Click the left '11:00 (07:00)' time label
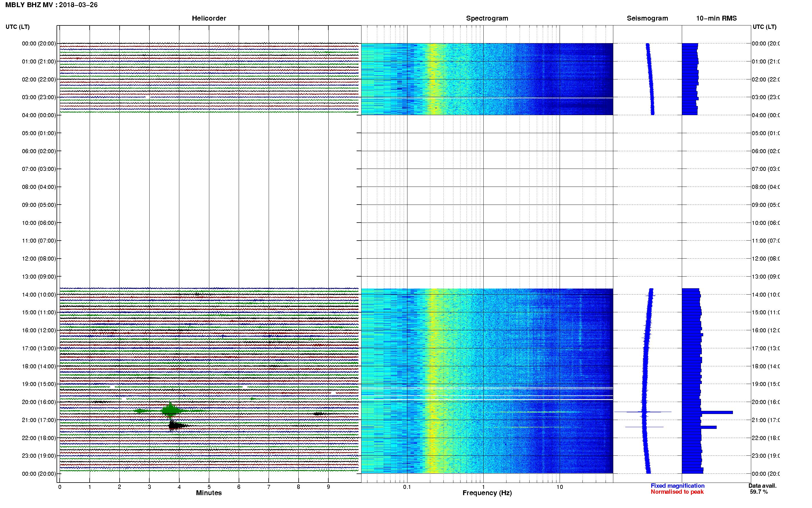This screenshot has height=508, width=812. pos(39,241)
